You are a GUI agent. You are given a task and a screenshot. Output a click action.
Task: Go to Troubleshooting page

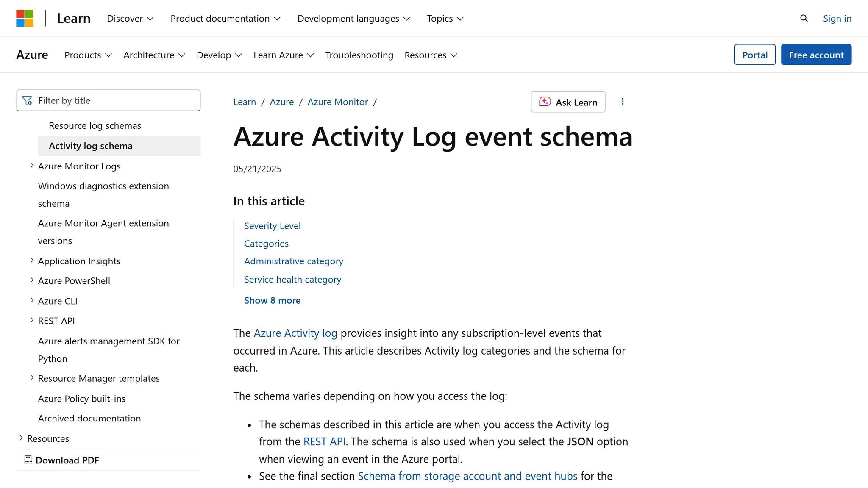(x=359, y=55)
